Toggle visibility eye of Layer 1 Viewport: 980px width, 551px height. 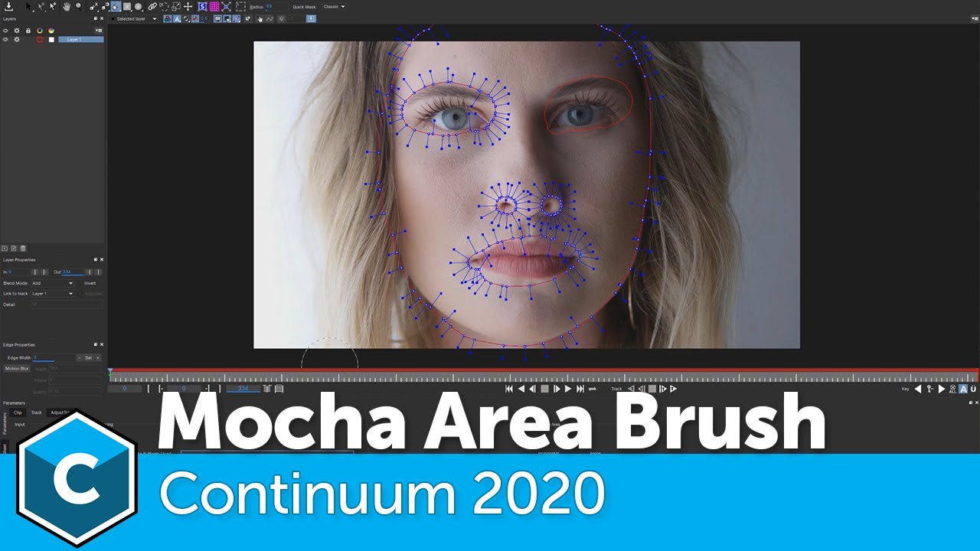pos(5,39)
